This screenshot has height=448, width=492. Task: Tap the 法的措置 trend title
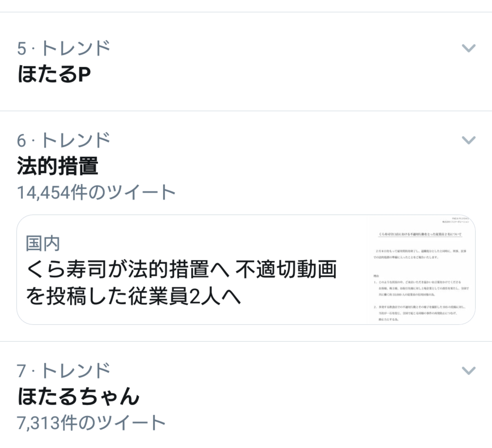point(57,166)
